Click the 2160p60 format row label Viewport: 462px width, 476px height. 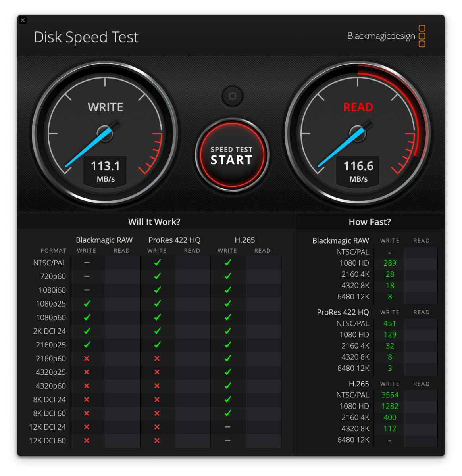click(x=51, y=359)
